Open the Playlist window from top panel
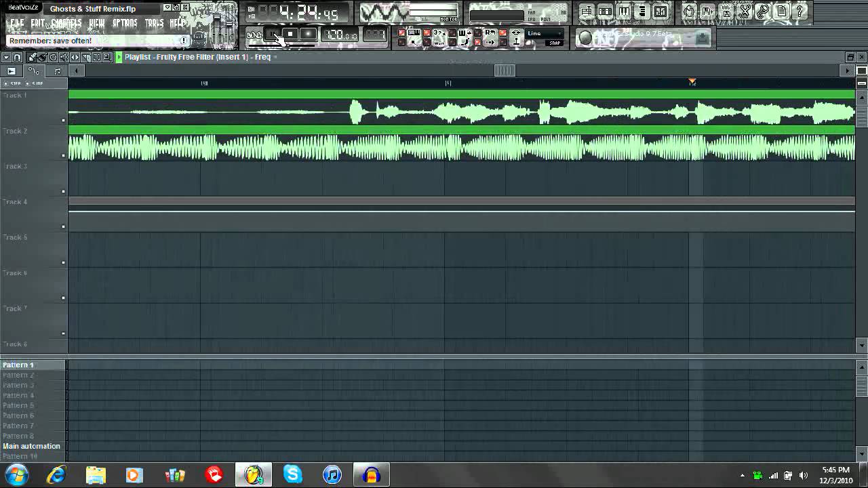868x488 pixels. (x=587, y=12)
